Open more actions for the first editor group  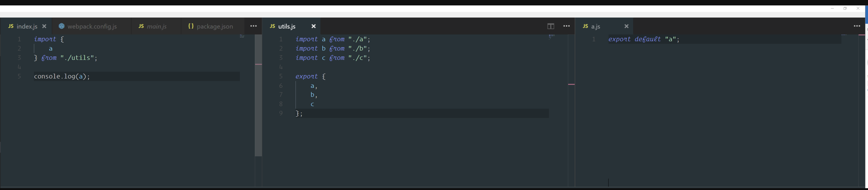point(253,26)
